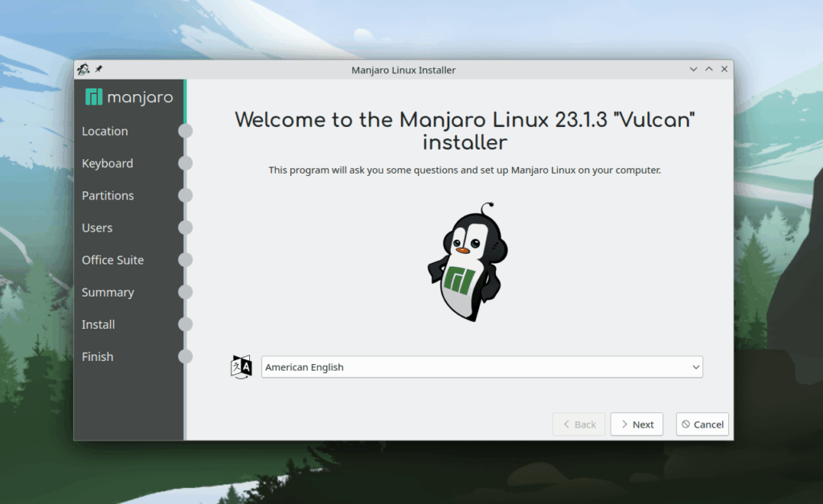Expand the window shade chevron in the title bar

coord(693,69)
